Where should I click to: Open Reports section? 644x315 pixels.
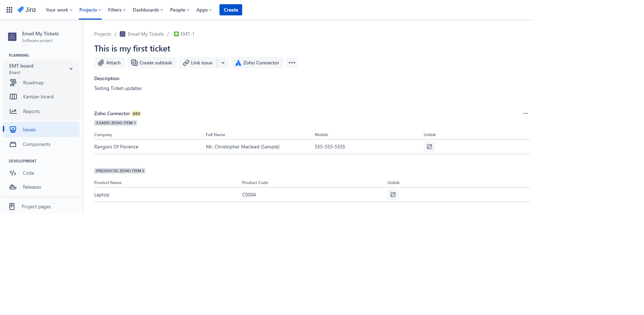tap(31, 111)
